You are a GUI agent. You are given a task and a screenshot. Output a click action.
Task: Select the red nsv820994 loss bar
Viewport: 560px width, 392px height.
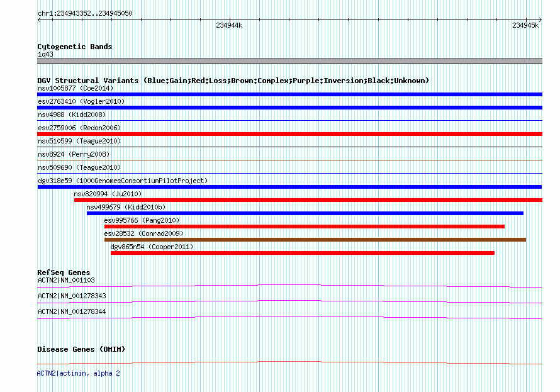(308, 200)
